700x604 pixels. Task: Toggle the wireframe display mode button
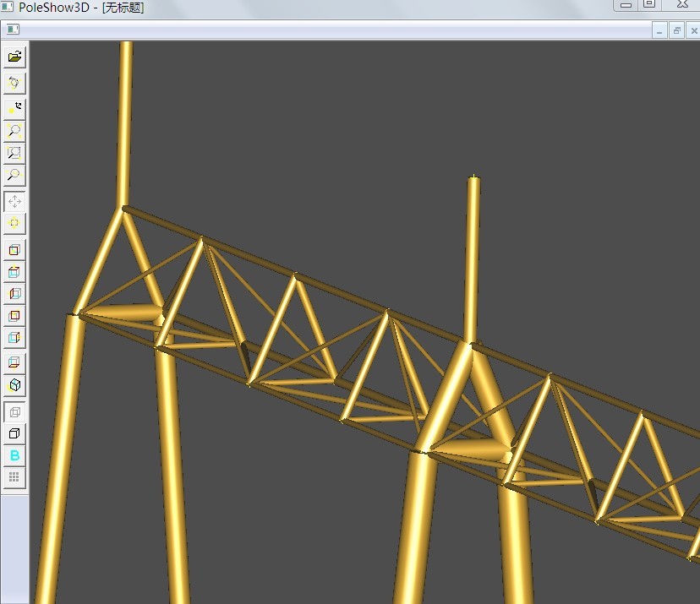click(x=14, y=412)
